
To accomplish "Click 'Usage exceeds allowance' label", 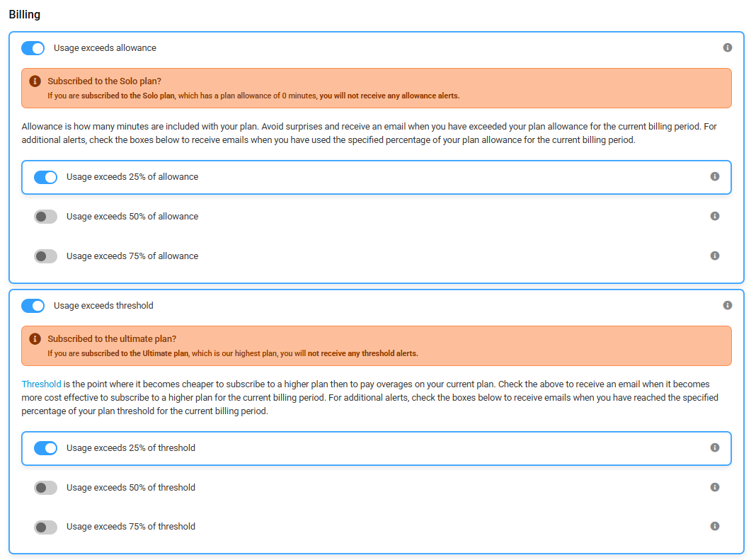I will click(x=105, y=48).
